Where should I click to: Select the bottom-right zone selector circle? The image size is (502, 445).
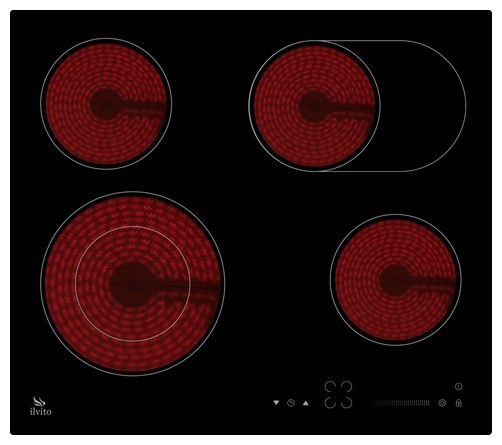pos(347,403)
